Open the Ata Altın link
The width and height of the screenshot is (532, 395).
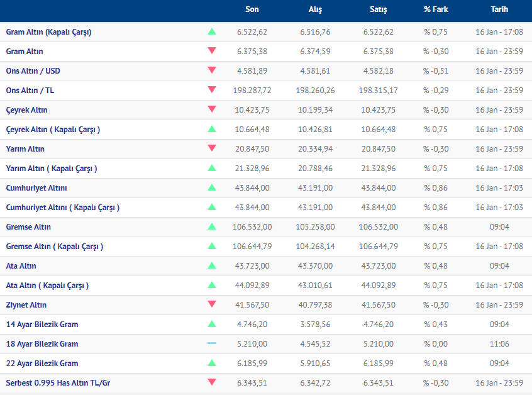click(x=21, y=266)
